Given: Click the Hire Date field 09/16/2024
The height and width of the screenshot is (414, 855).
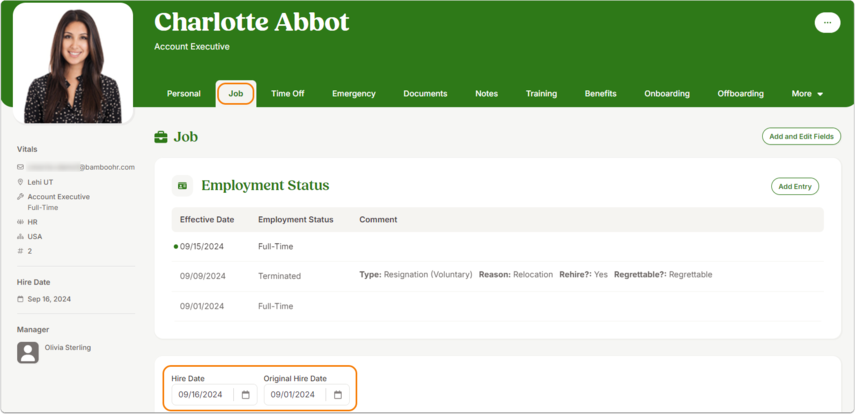Looking at the screenshot, I should click(x=214, y=394).
